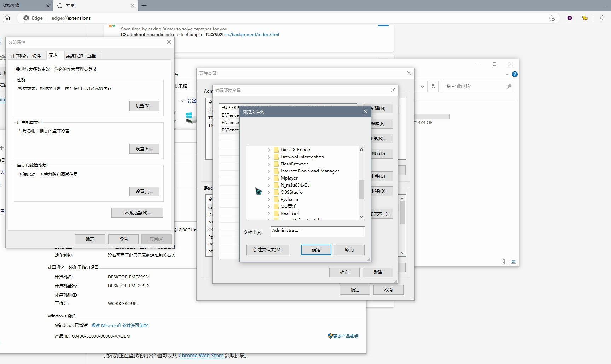Screen dimensions: 611x364
Task: Open Explorer help question mark icon
Action: point(515,74)
